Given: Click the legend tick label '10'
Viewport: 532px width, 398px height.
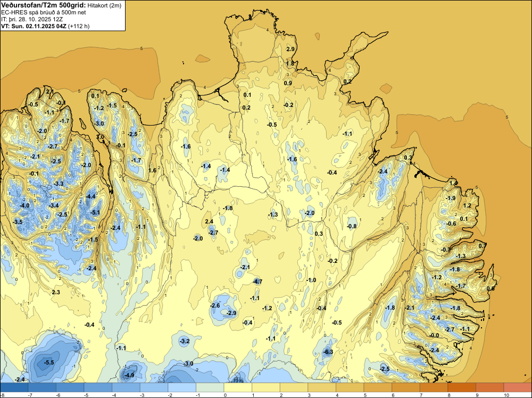Looking at the screenshot, I should click(x=506, y=395).
